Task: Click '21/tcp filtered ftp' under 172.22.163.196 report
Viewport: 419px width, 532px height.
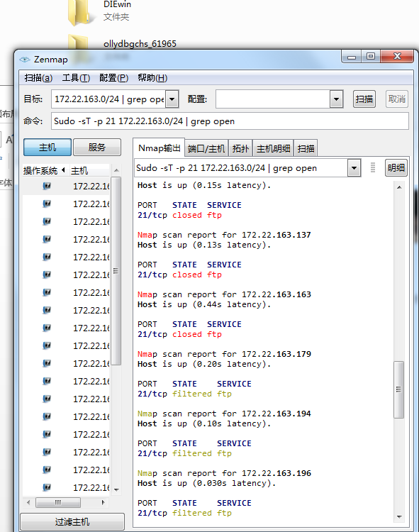Action: [x=184, y=513]
